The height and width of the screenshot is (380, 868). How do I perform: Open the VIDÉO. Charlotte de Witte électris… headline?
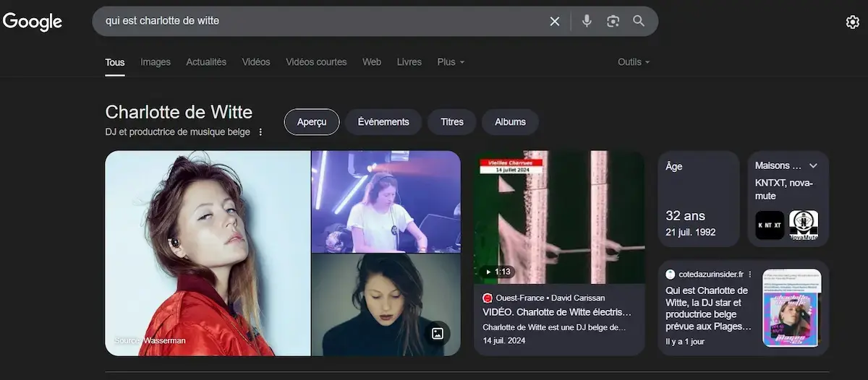(557, 312)
